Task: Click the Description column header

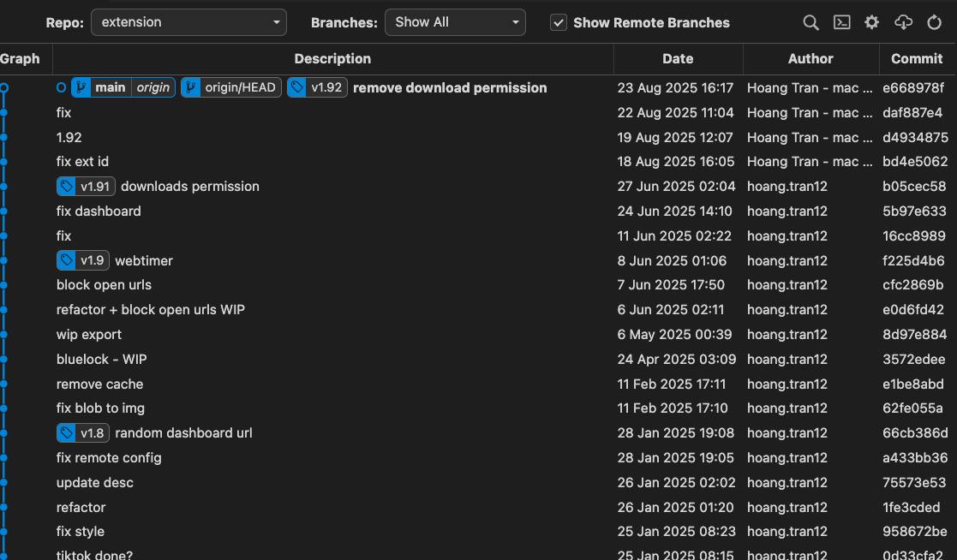Action: (x=332, y=58)
